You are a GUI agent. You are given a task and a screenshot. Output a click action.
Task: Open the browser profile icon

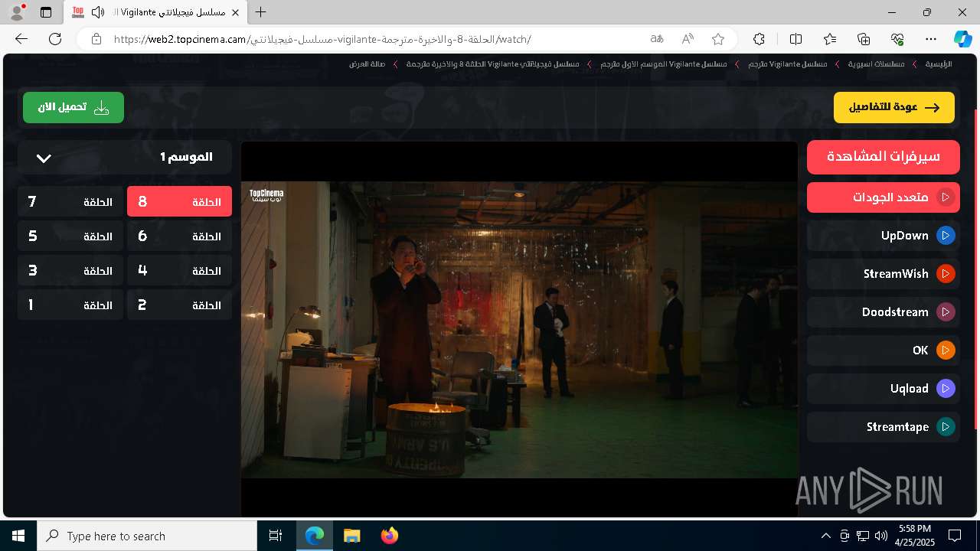coord(16,12)
